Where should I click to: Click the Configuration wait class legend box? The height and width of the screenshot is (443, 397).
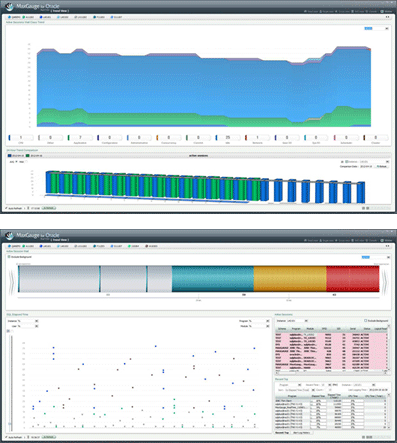tap(110, 138)
